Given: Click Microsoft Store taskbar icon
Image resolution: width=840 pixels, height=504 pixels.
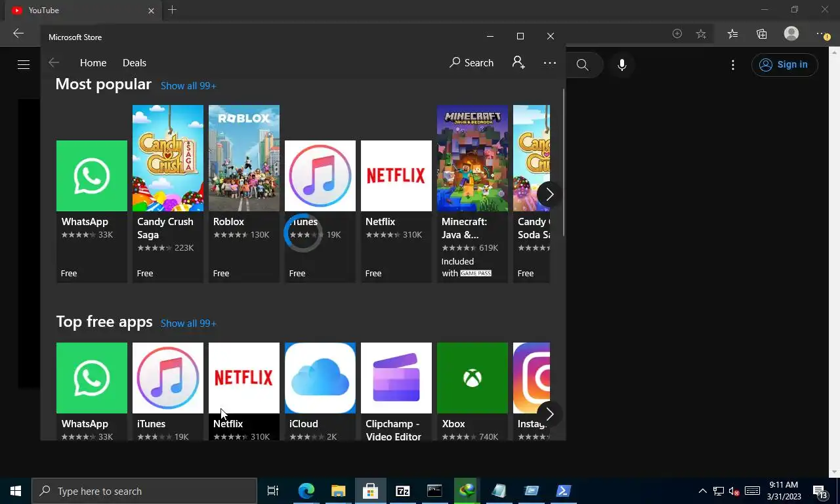Looking at the screenshot, I should point(370,491).
